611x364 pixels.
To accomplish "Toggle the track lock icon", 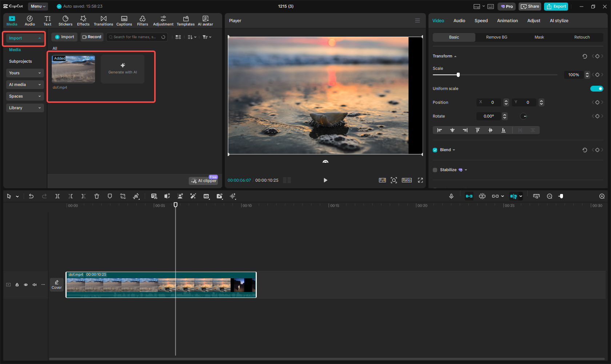I will tap(17, 285).
